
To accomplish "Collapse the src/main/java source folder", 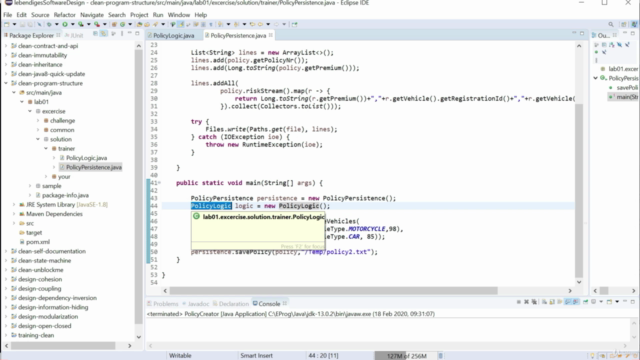I will point(14,93).
